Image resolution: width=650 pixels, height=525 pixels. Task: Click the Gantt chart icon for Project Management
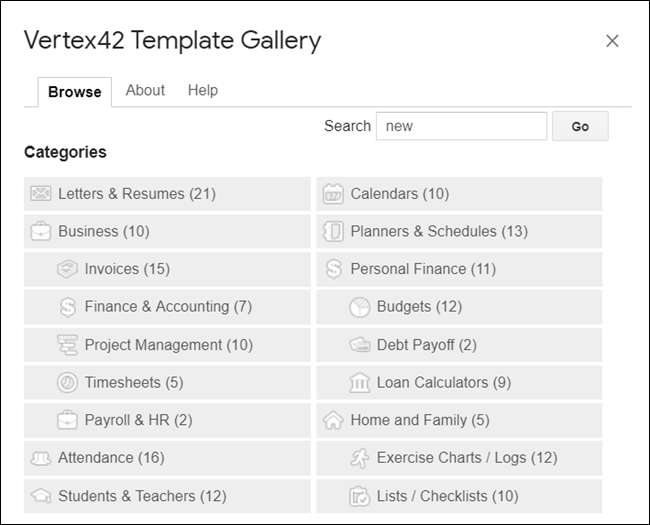tap(67, 345)
